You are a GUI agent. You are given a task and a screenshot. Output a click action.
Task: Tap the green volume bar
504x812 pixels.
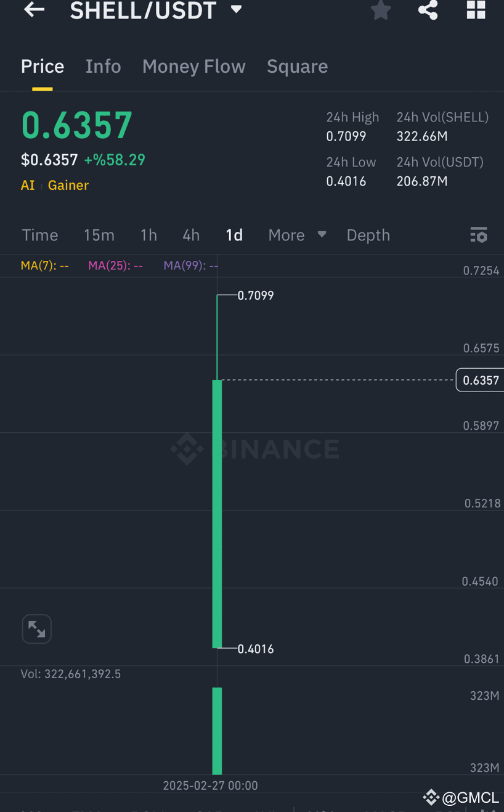(217, 731)
